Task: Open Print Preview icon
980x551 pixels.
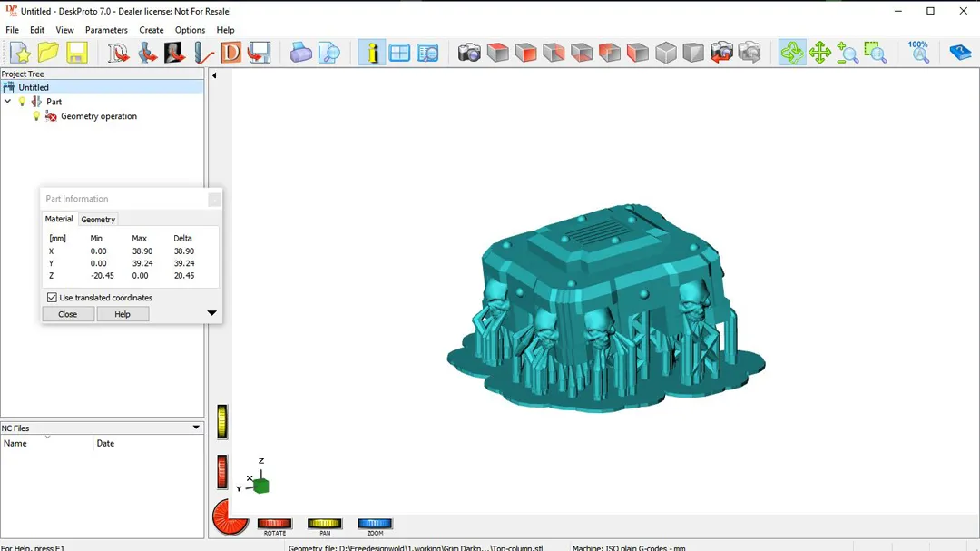Action: pyautogui.click(x=328, y=53)
